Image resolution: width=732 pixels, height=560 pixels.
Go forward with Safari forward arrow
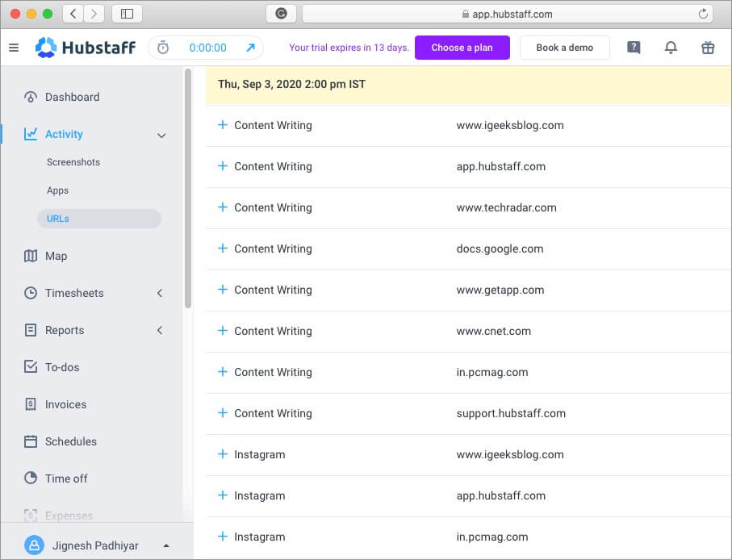pos(94,14)
